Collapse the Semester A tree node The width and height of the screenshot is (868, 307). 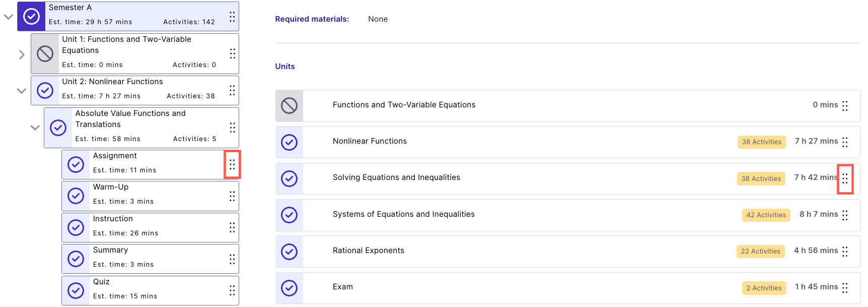[9, 17]
